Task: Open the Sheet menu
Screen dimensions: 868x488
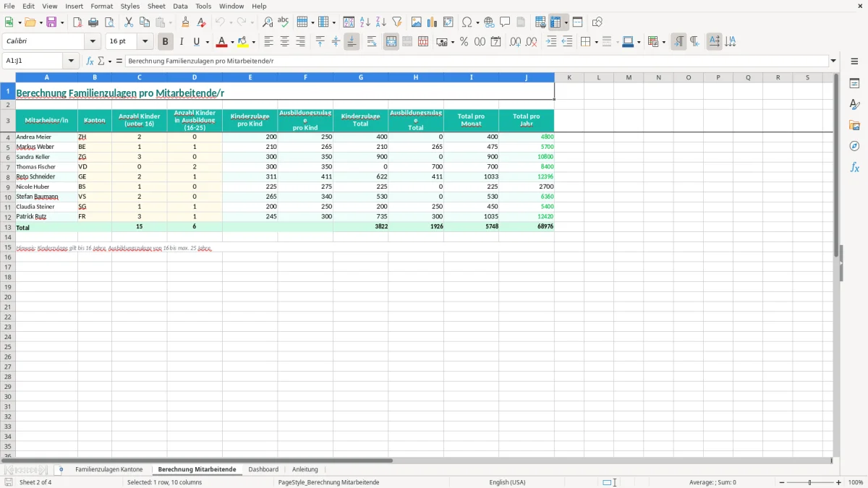Action: [x=156, y=6]
